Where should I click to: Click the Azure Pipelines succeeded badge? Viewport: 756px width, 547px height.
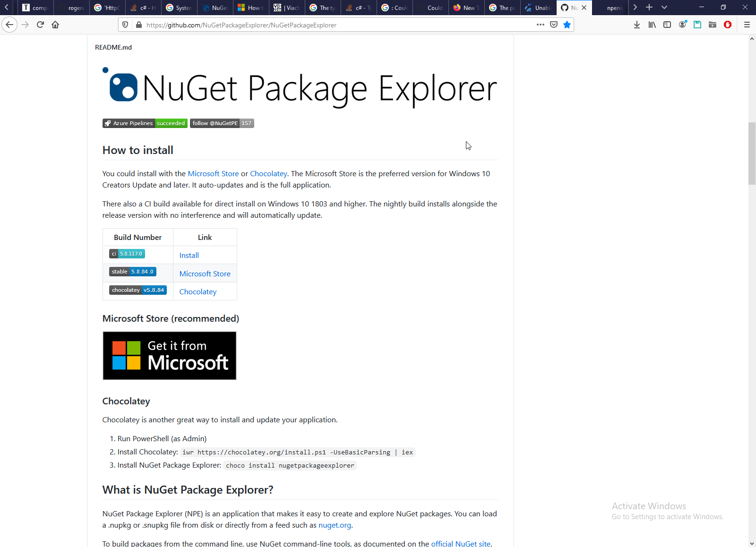click(145, 123)
